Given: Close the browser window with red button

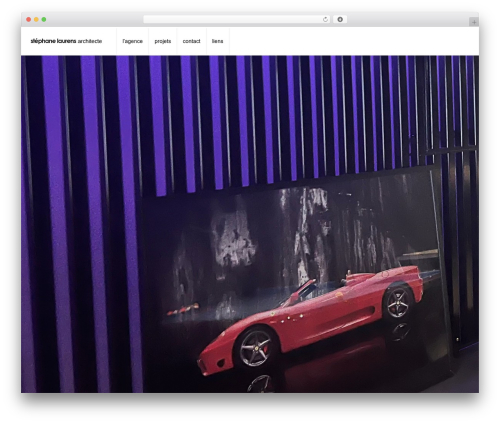Looking at the screenshot, I should tap(29, 20).
